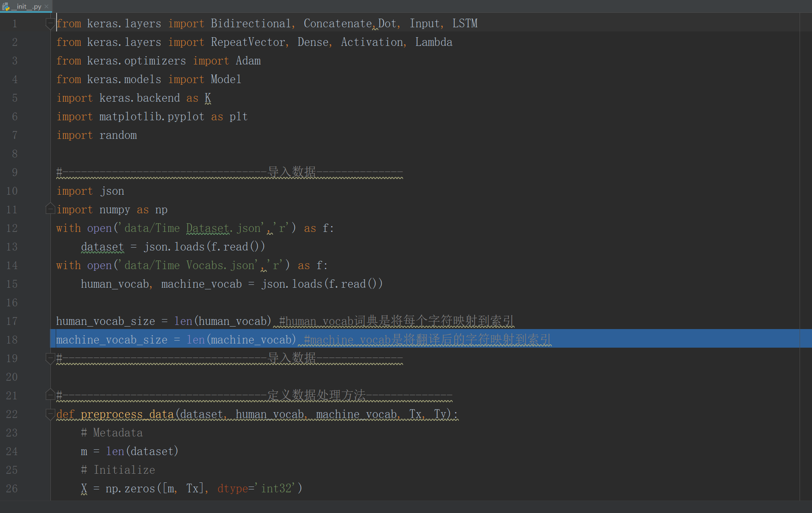The height and width of the screenshot is (513, 812).
Task: Click the underlined X variable on line 26
Action: (84, 489)
